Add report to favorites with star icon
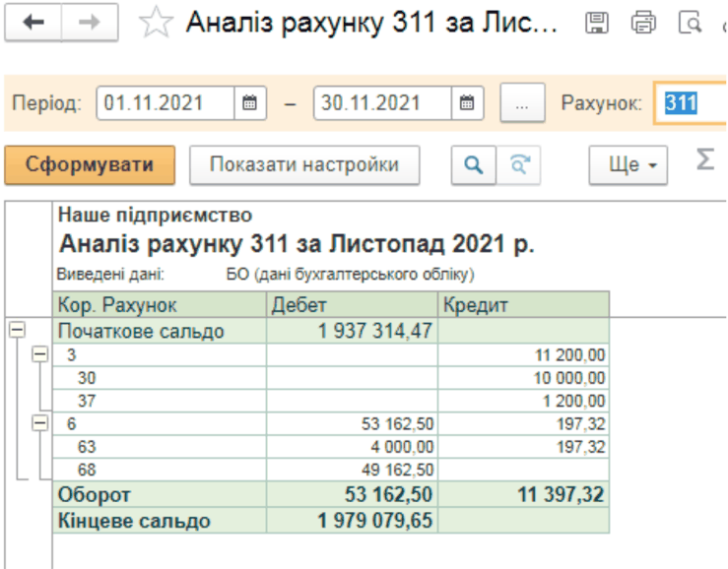Image resolution: width=728 pixels, height=569 pixels. [156, 23]
